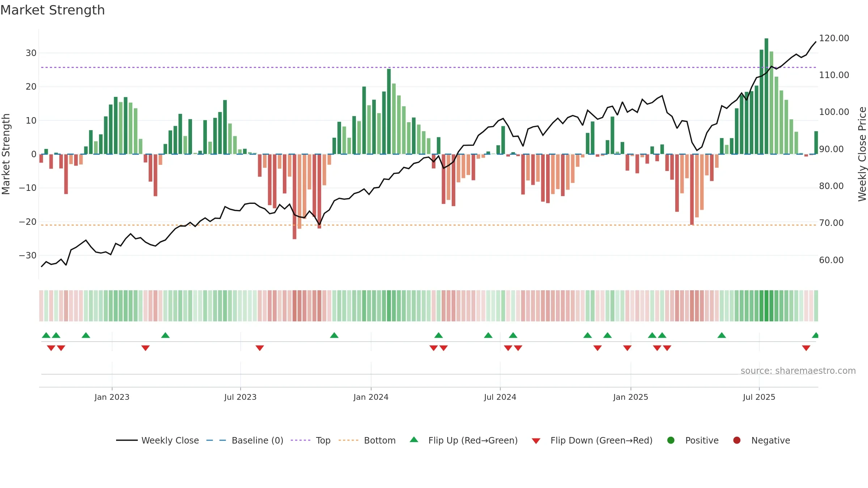The height and width of the screenshot is (488, 868).
Task: Click the Jul 2023 x-axis label
Action: click(241, 397)
